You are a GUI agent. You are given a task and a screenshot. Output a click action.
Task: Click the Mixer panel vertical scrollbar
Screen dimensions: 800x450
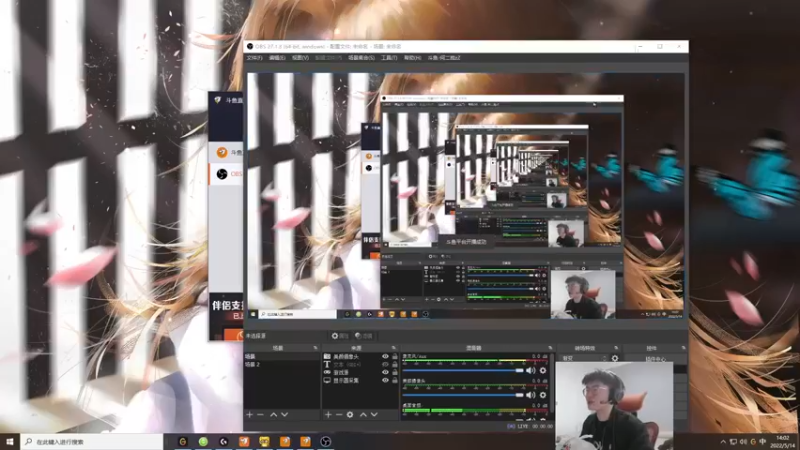click(x=552, y=385)
